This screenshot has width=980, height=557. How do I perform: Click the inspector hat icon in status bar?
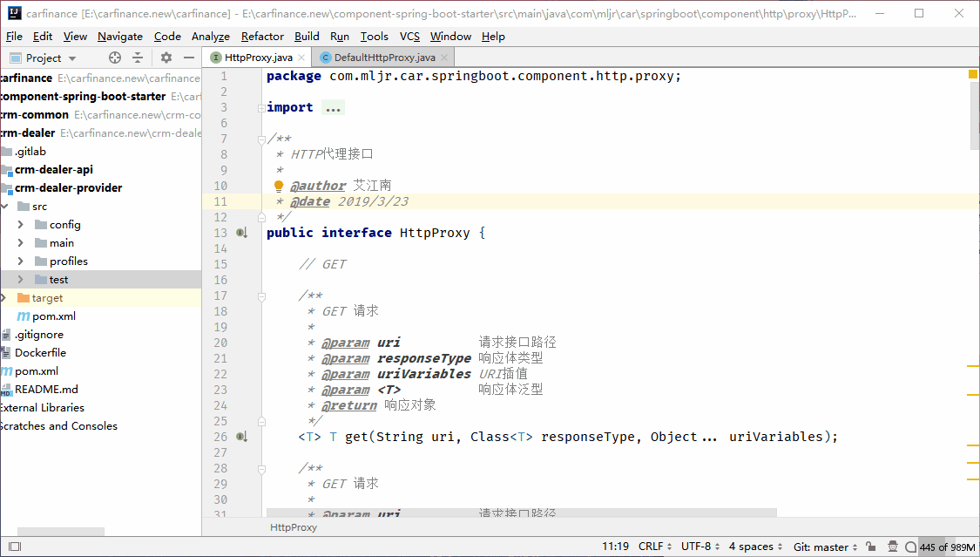click(894, 547)
